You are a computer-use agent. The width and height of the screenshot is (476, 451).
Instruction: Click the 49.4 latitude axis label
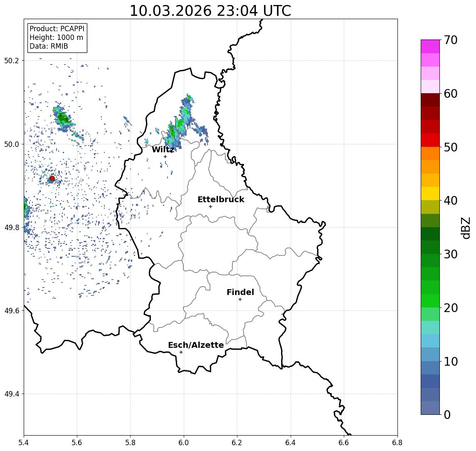click(x=12, y=394)
